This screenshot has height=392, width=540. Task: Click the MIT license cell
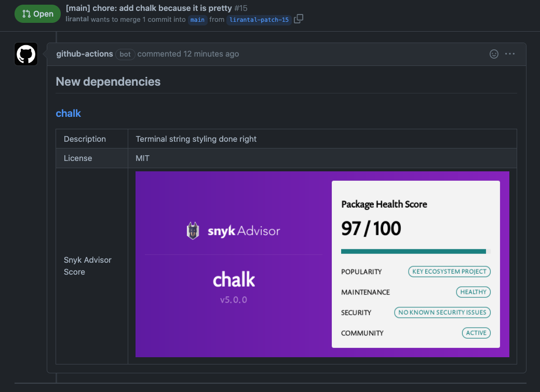coord(322,158)
